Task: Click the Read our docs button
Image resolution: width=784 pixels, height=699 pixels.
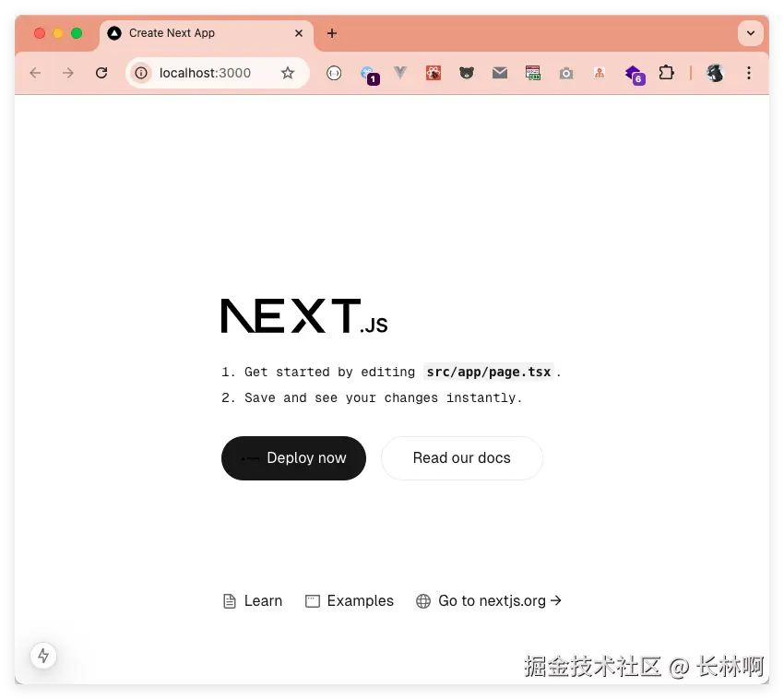Action: point(461,458)
